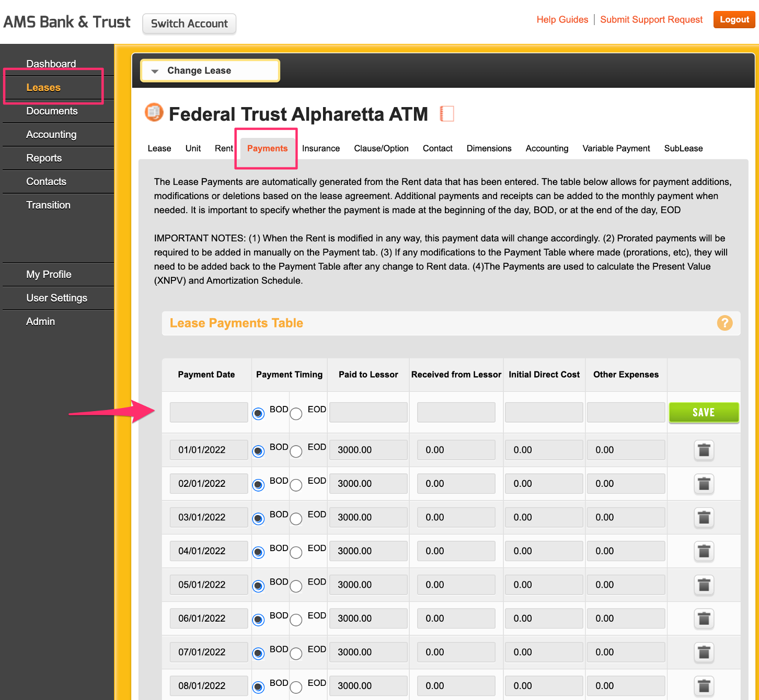Click trash icon for 03/01/2022 payment
Screen dimensions: 759x700
(x=704, y=518)
